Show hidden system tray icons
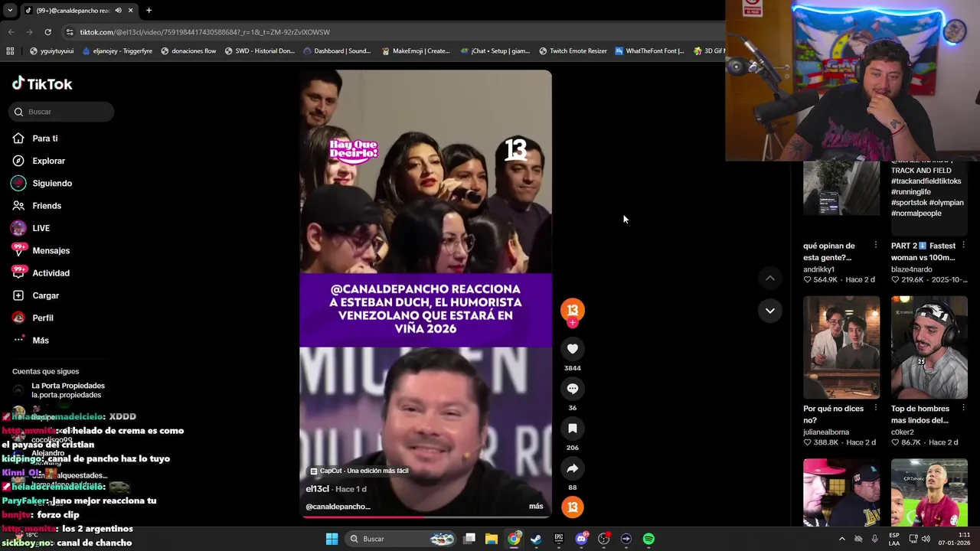 point(841,539)
